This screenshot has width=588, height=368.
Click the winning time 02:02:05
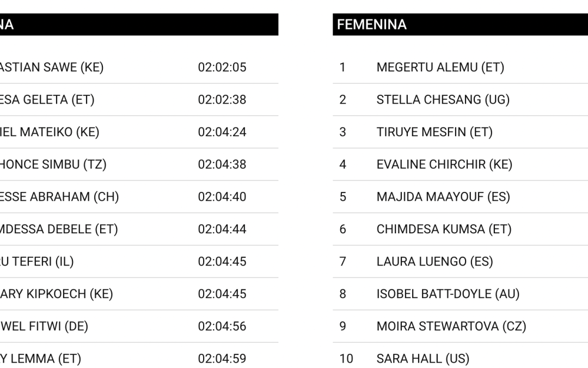pos(222,68)
